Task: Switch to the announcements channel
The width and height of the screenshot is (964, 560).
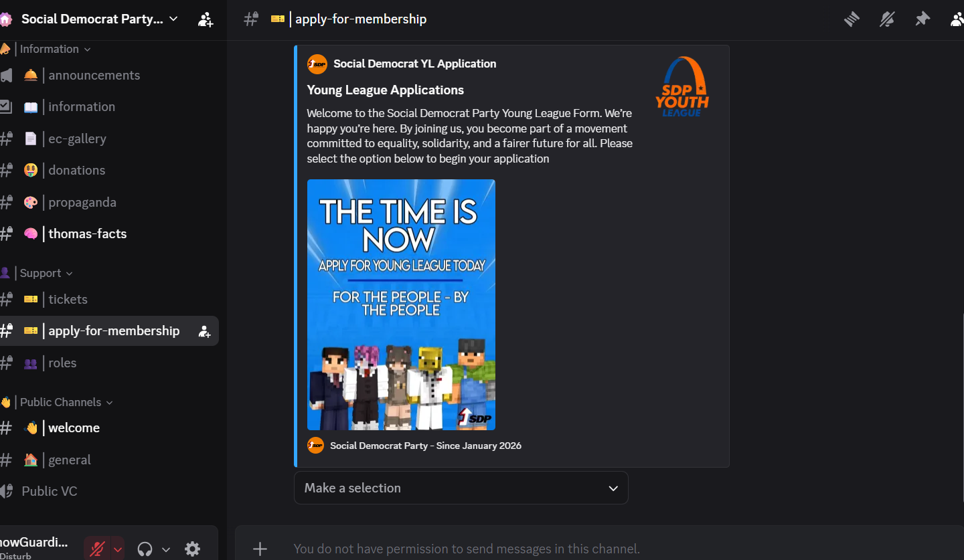Action: (94, 75)
